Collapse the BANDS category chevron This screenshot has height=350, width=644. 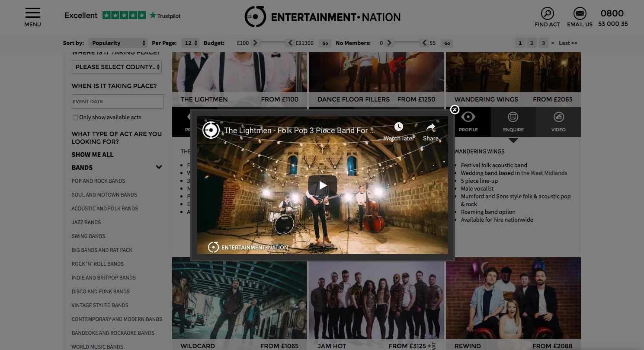[x=159, y=167]
